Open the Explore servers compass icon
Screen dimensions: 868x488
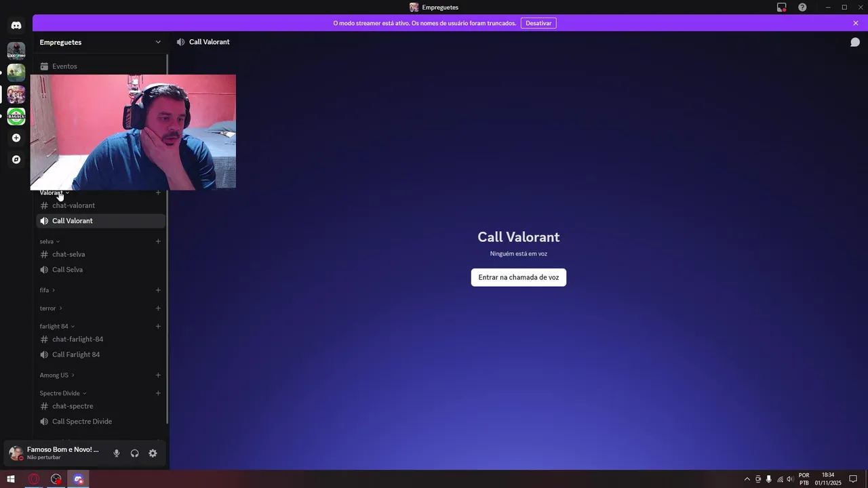pyautogui.click(x=16, y=159)
